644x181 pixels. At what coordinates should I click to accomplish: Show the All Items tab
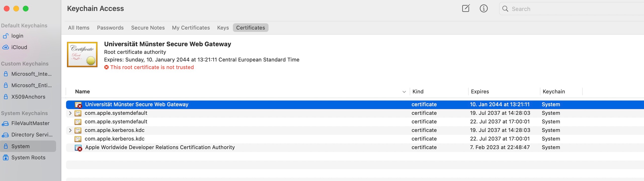78,28
